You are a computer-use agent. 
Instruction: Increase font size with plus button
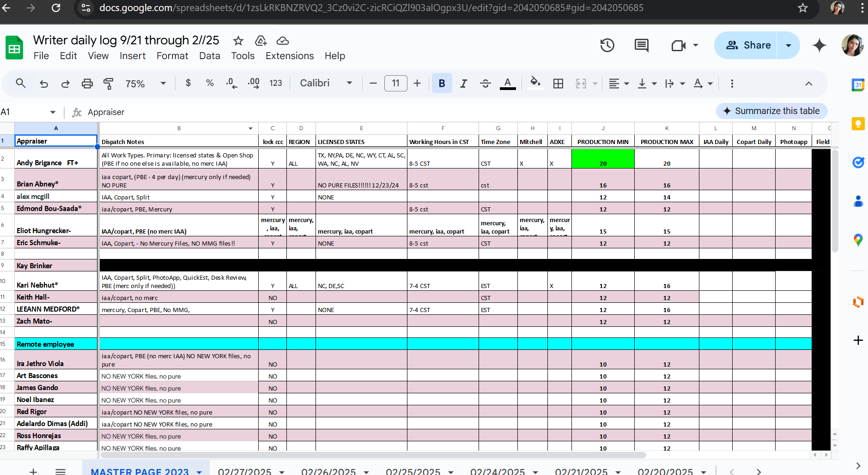(x=417, y=83)
